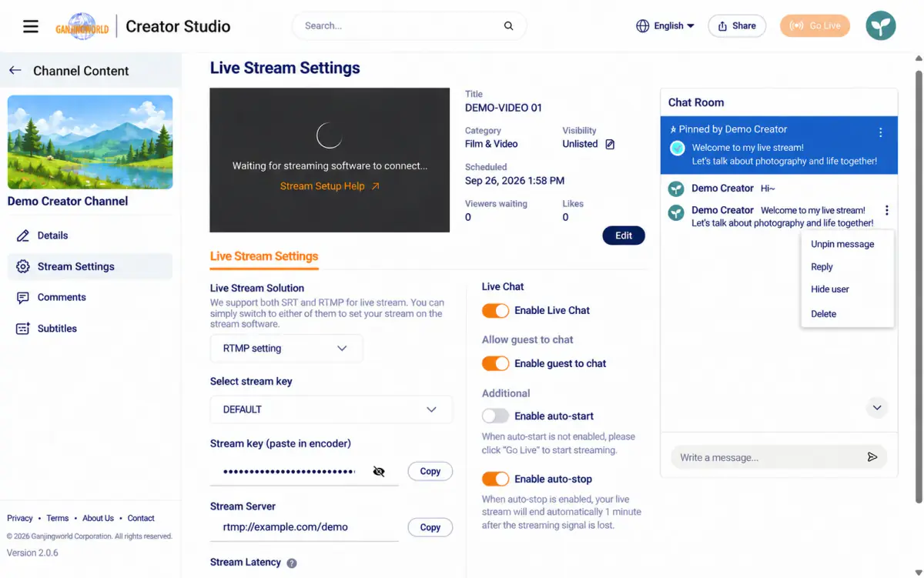Go to Comments in the sidebar
Image resolution: width=924 pixels, height=578 pixels.
89,297
